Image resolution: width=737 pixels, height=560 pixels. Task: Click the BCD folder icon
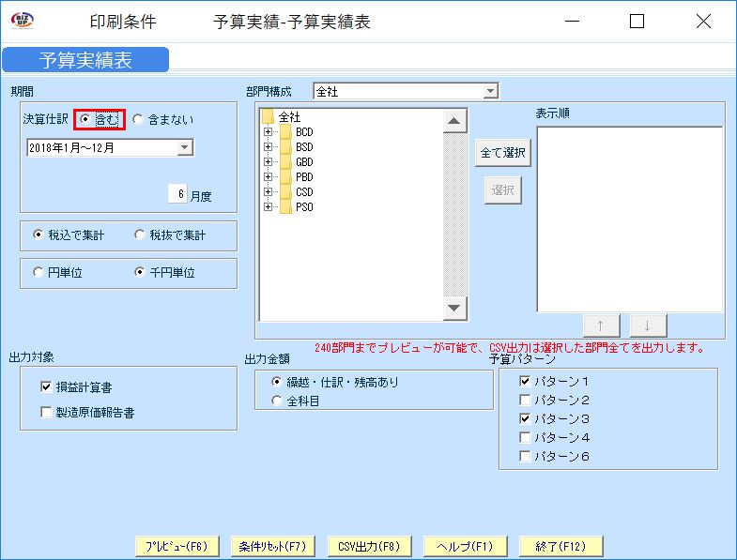[285, 132]
